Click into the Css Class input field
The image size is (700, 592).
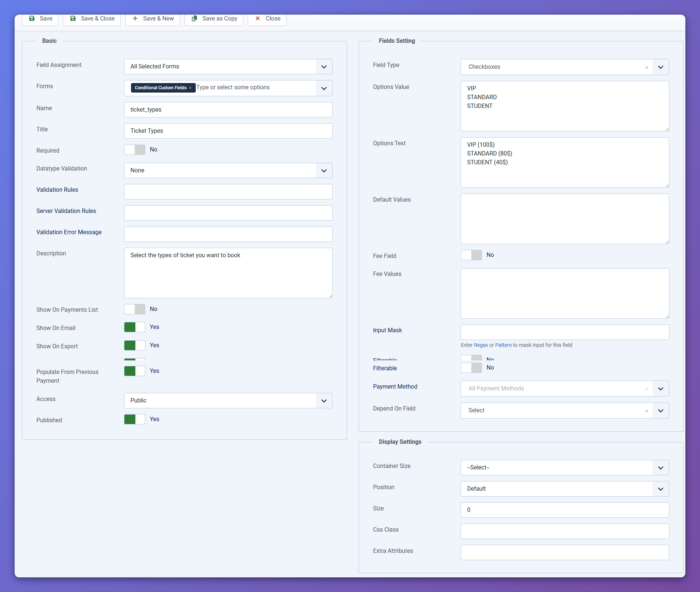click(565, 531)
